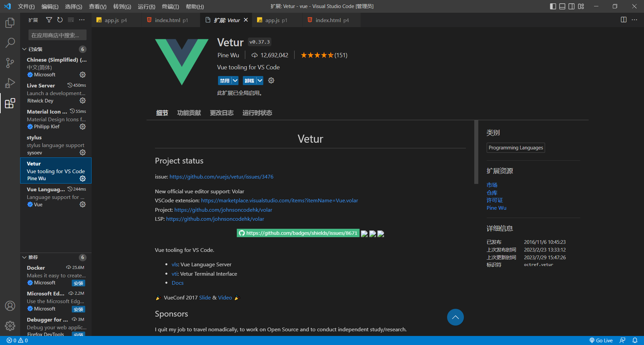The image size is (644, 345).
Task: Clear extensions search results icon
Action: coord(71,20)
